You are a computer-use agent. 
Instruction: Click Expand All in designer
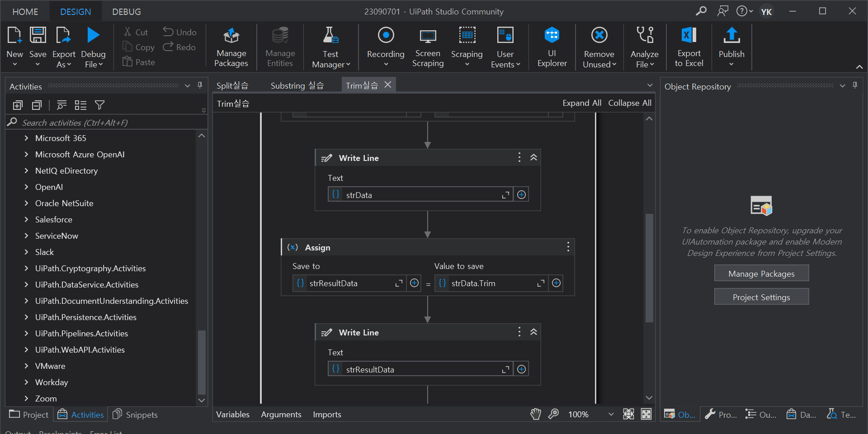[x=582, y=103]
